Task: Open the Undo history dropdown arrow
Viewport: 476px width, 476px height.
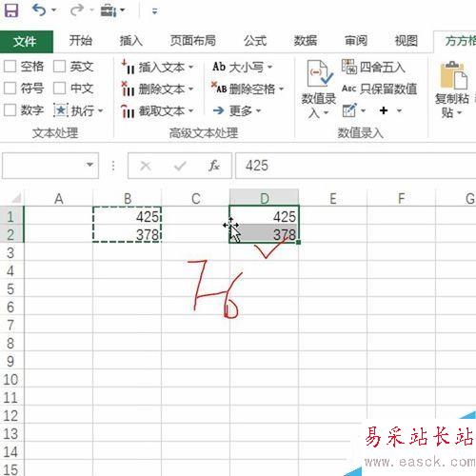Action: tap(54, 10)
